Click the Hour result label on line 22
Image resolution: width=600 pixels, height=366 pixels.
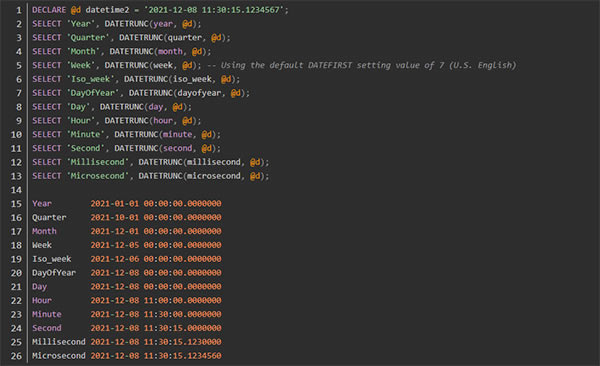pyautogui.click(x=42, y=300)
